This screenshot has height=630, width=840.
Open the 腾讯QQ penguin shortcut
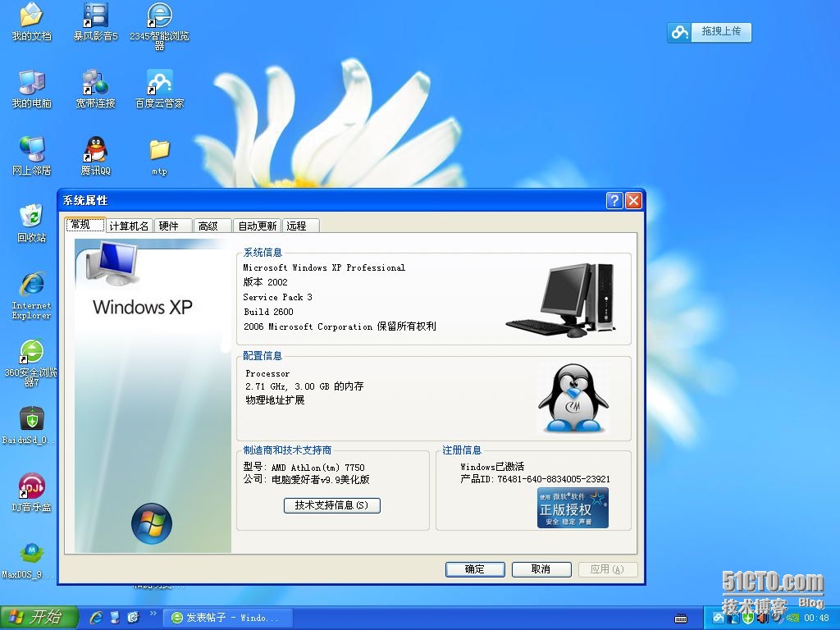95,156
